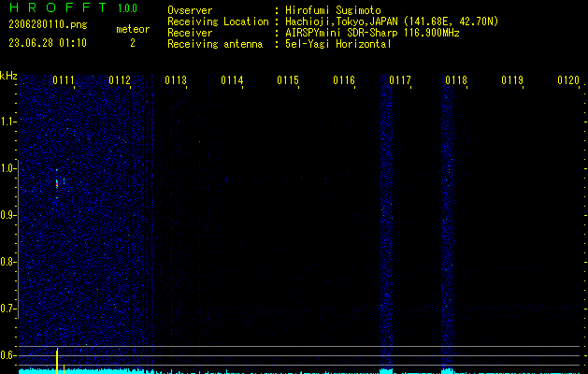Click the 0.9 frequency axis label
The image size is (588, 374).
pyautogui.click(x=8, y=214)
